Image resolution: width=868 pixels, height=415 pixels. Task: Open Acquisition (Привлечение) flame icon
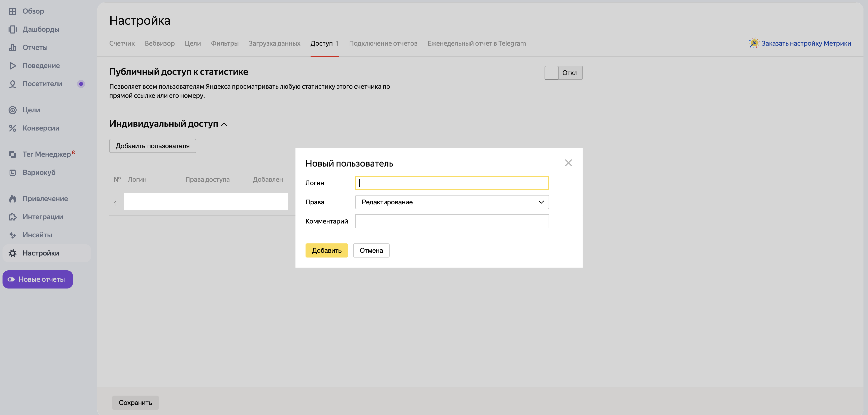click(12, 199)
